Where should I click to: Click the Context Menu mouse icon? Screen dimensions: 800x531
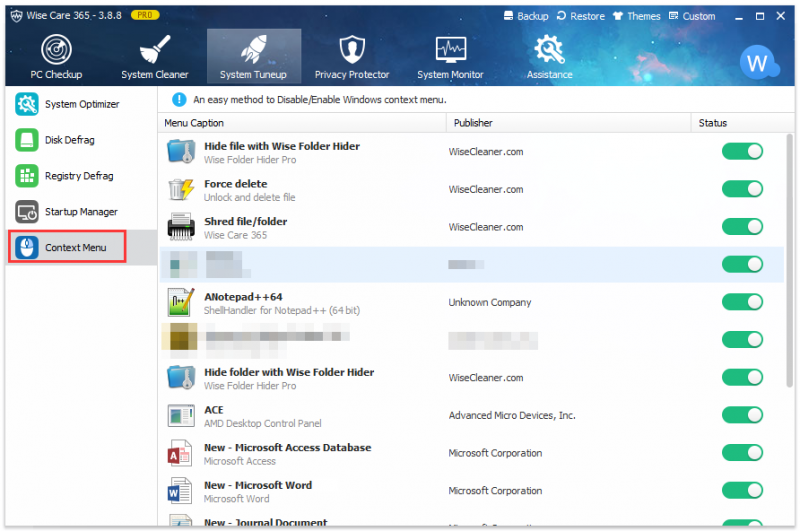tap(27, 247)
